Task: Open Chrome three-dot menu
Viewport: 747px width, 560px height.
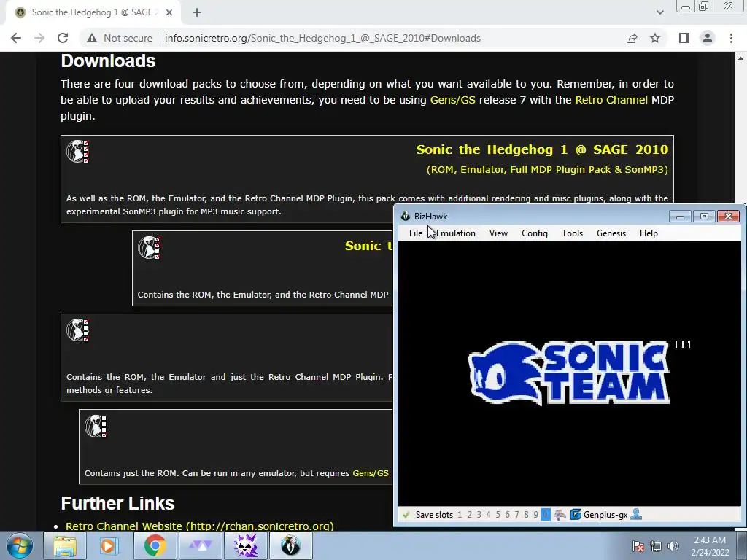Action: pos(731,38)
